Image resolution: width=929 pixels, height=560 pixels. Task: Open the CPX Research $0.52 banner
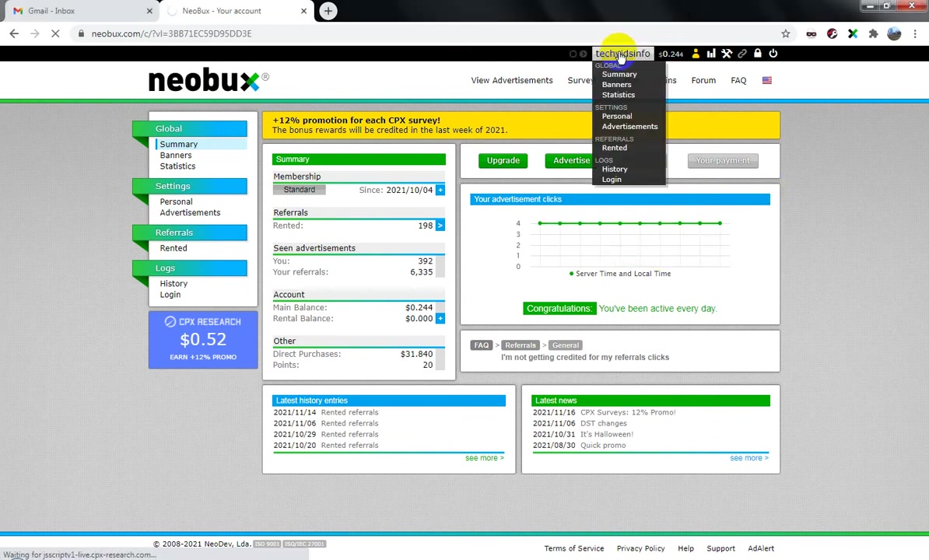[x=203, y=340]
